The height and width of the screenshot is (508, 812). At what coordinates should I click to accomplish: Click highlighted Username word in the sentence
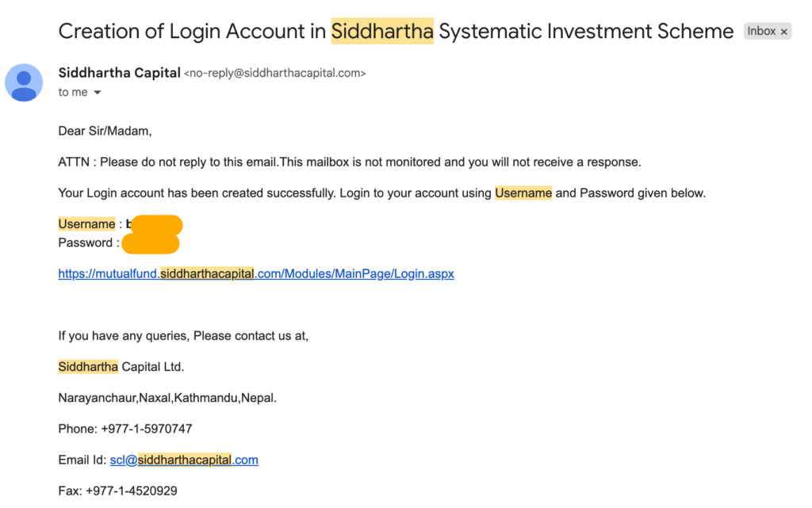tap(523, 193)
